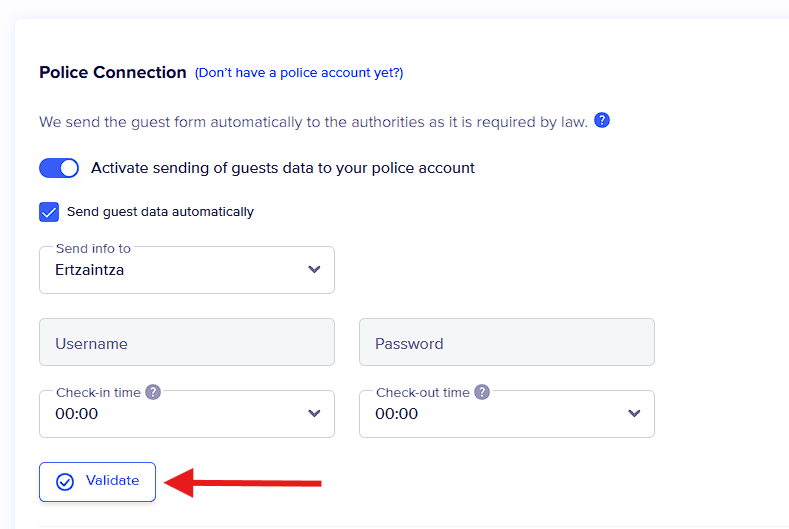Click the "Send guest data automatically" label
The height and width of the screenshot is (529, 789).
click(160, 212)
